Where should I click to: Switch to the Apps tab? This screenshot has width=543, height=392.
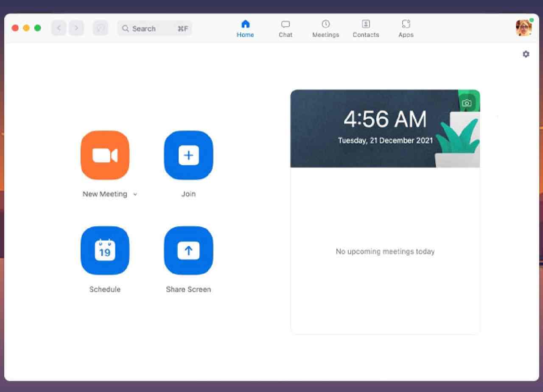click(406, 29)
